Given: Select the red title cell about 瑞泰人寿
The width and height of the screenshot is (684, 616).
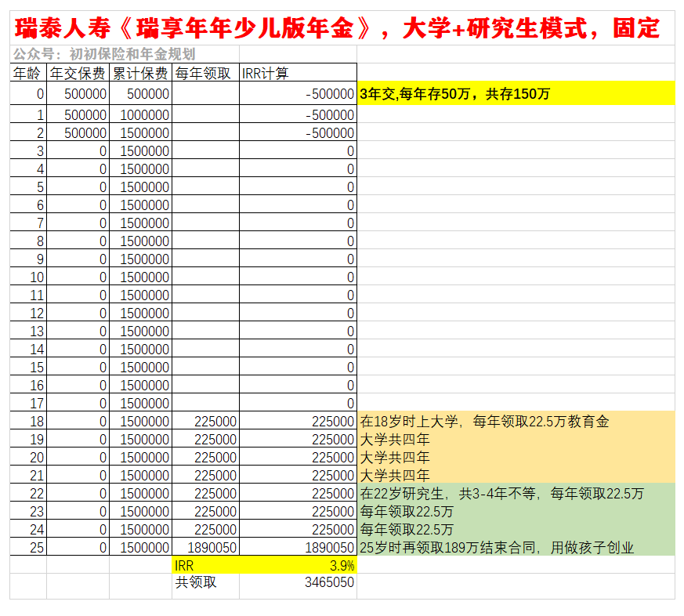Looking at the screenshot, I should pyautogui.click(x=342, y=28).
